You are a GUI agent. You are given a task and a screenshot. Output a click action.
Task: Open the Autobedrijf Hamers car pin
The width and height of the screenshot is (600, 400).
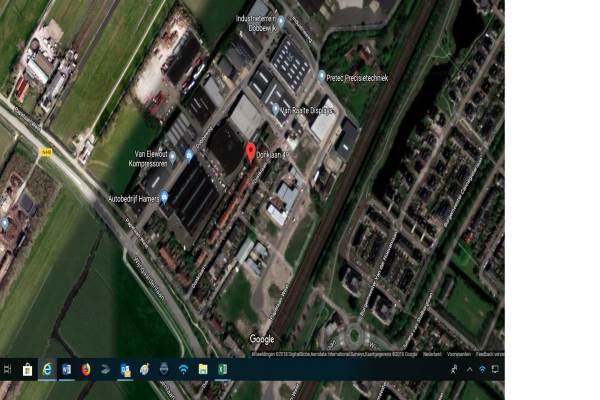(165, 197)
